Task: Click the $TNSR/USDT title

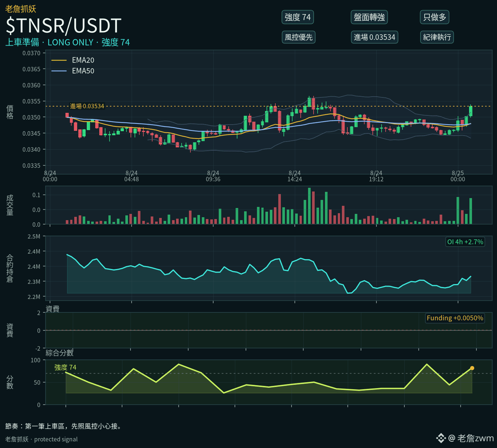Action: [64, 26]
